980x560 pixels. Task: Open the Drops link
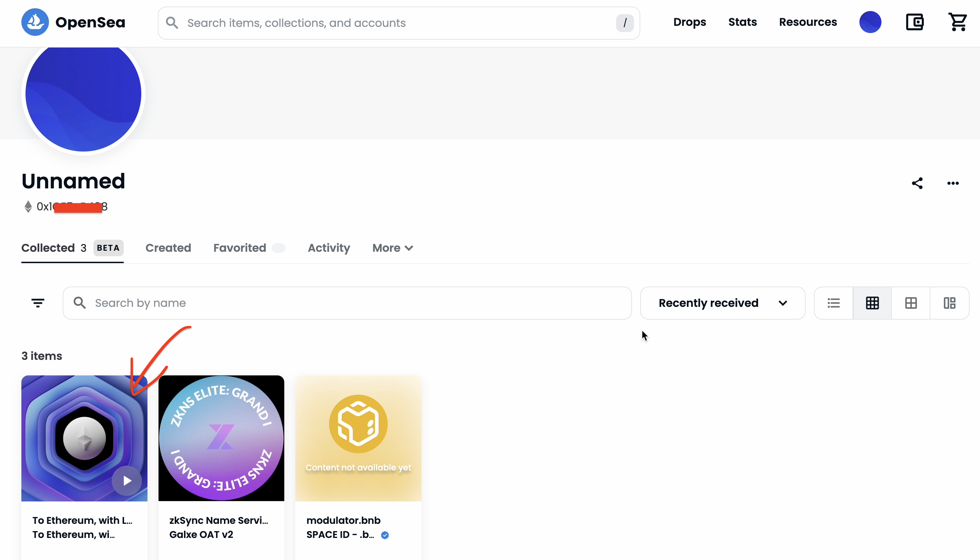pos(690,22)
